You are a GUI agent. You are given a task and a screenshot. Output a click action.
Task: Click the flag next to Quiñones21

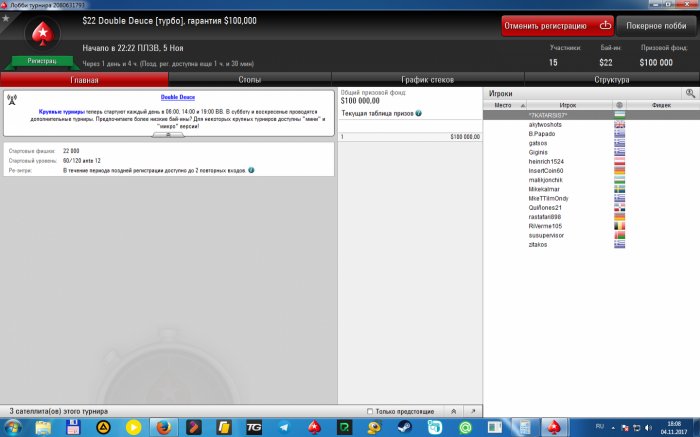pyautogui.click(x=620, y=208)
